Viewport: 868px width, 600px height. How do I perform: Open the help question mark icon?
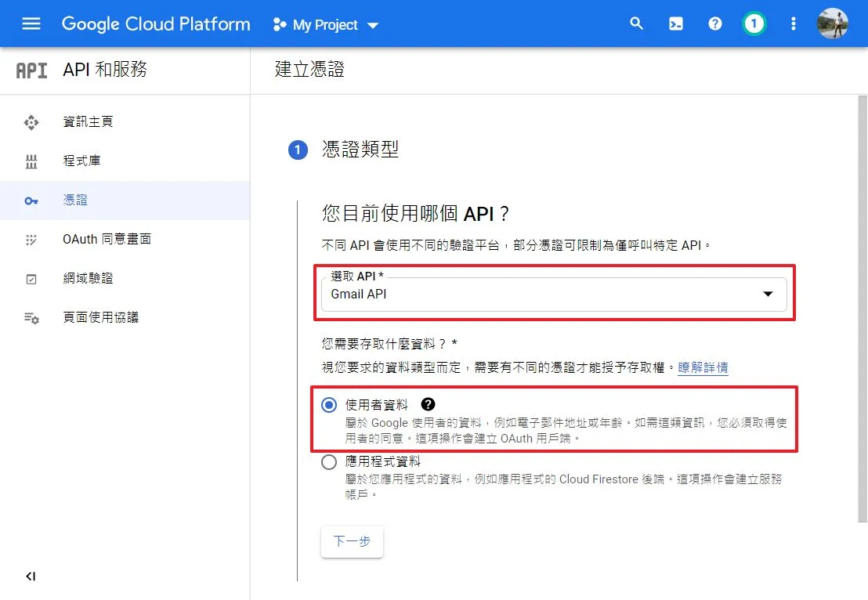click(714, 23)
